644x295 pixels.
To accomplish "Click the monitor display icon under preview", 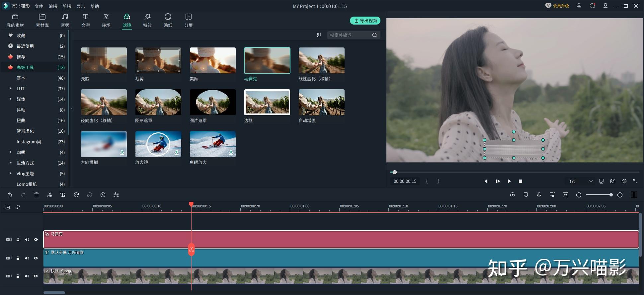I will [602, 181].
